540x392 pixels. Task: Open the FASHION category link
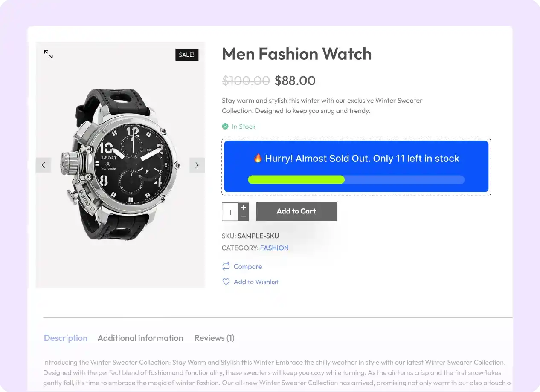coord(274,248)
